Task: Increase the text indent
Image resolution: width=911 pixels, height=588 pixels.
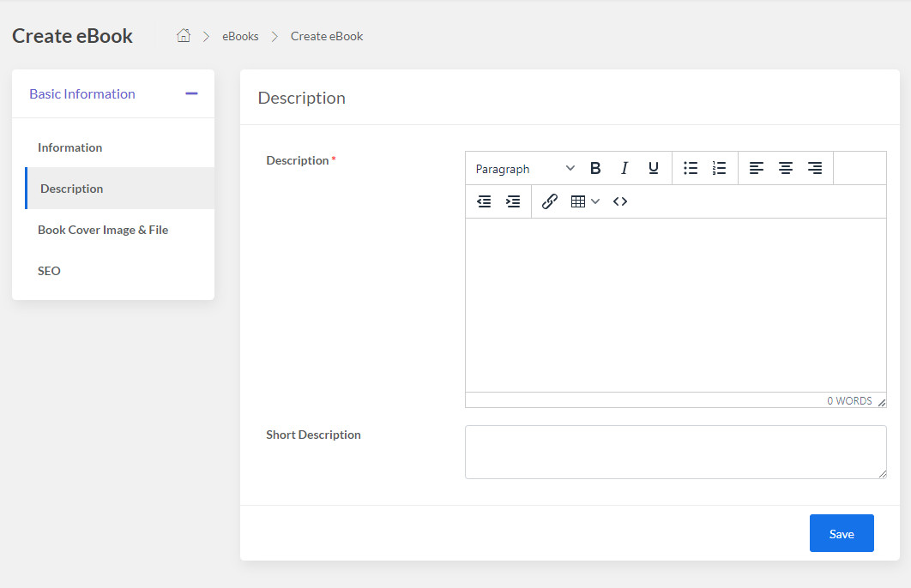Action: 513,201
